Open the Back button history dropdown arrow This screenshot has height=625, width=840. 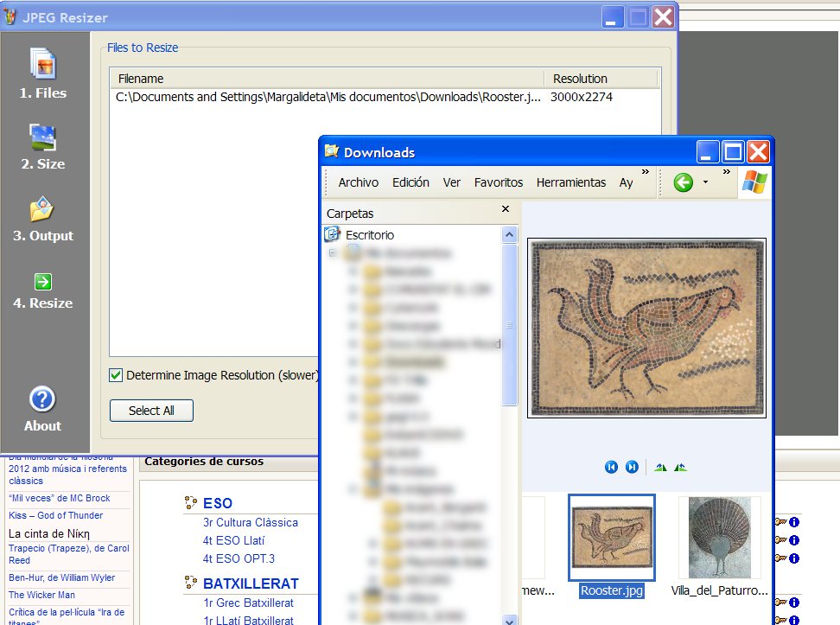click(x=705, y=182)
